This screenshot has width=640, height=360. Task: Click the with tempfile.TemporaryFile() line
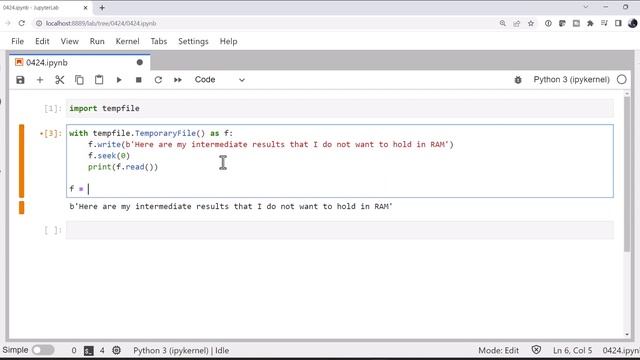point(151,133)
